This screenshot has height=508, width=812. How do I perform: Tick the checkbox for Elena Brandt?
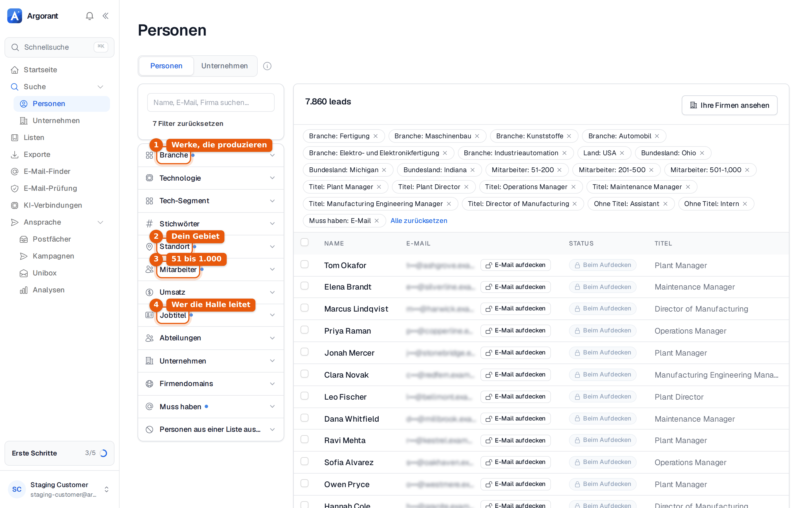coord(304,286)
